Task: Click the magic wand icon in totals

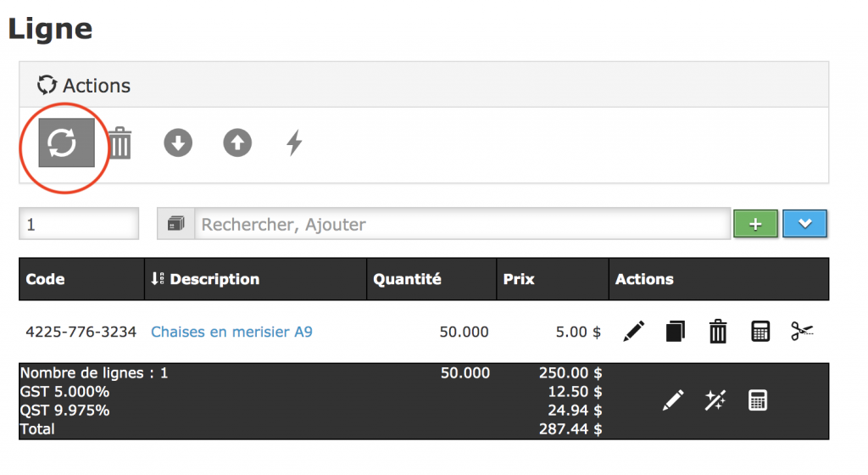Action: coord(715,400)
